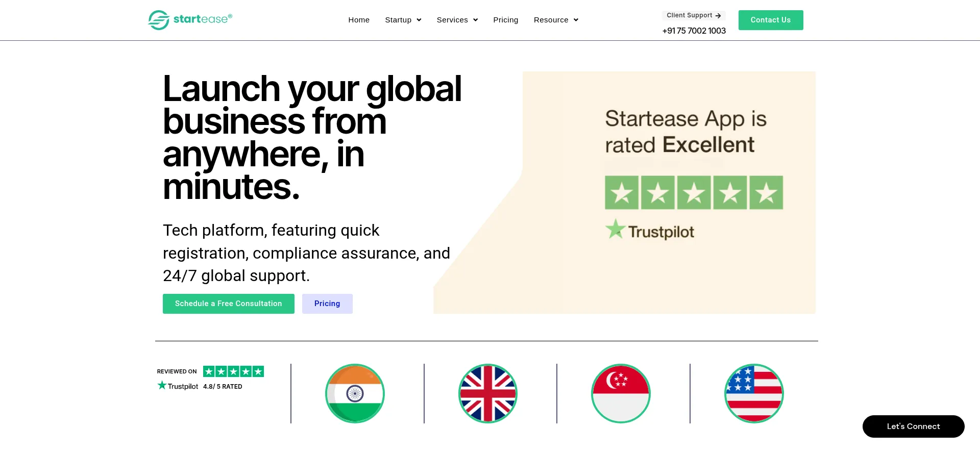Select the United Kingdom flag icon
The height and width of the screenshot is (453, 980).
pos(488,393)
